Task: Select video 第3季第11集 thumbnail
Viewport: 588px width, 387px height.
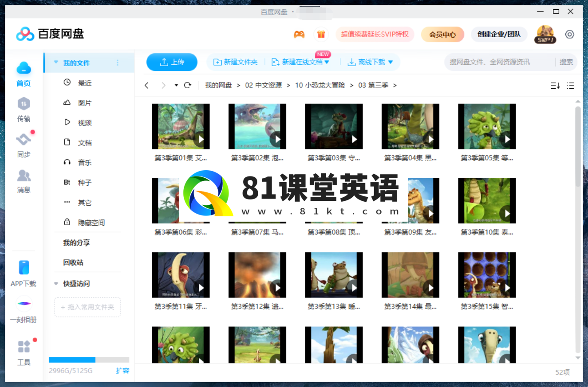Action: (181, 275)
